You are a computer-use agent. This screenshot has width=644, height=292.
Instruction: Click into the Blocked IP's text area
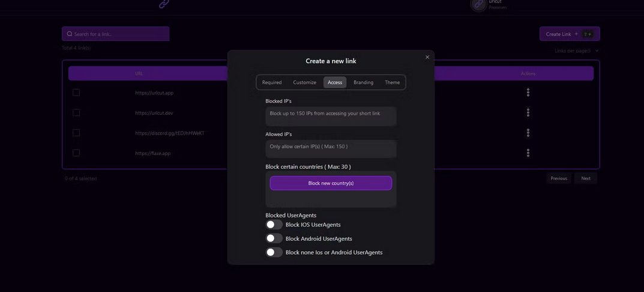click(331, 117)
